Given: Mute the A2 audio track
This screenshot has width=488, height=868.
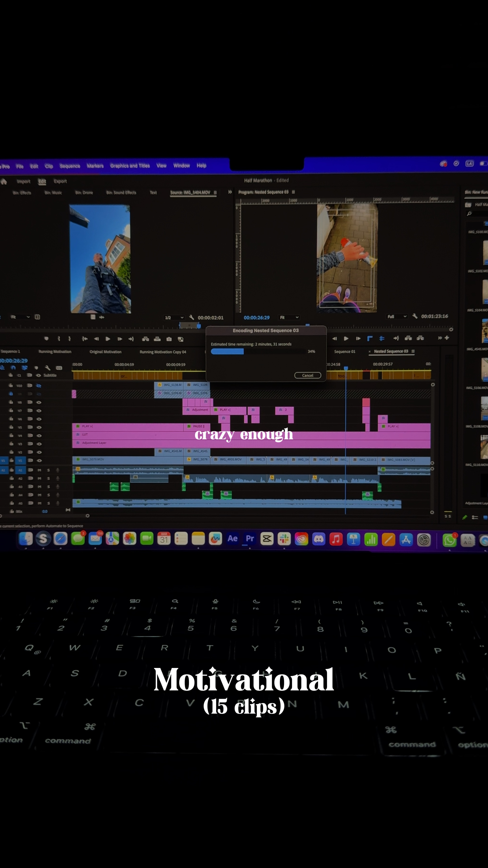Looking at the screenshot, I should point(39,478).
